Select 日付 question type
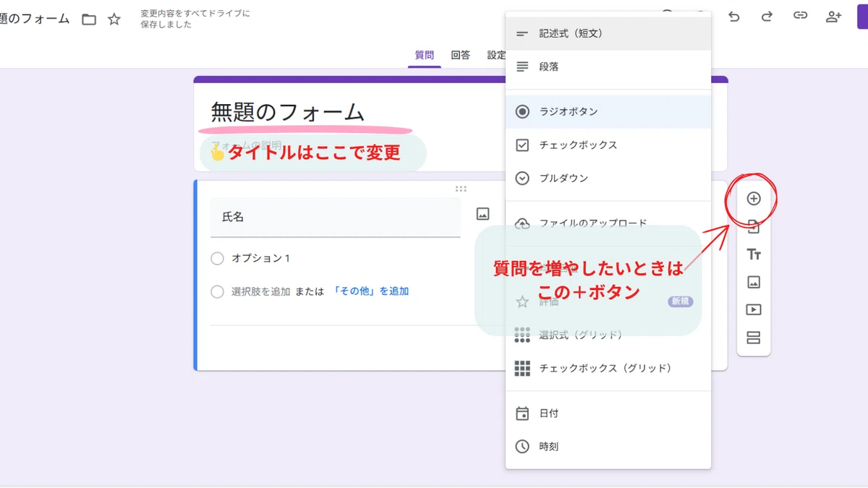This screenshot has height=488, width=868. click(608, 414)
